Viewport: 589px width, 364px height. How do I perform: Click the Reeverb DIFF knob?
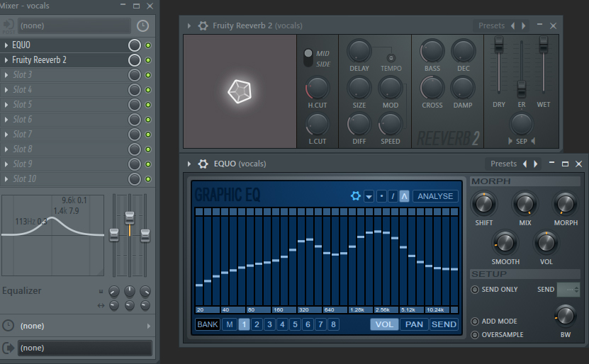[359, 125]
